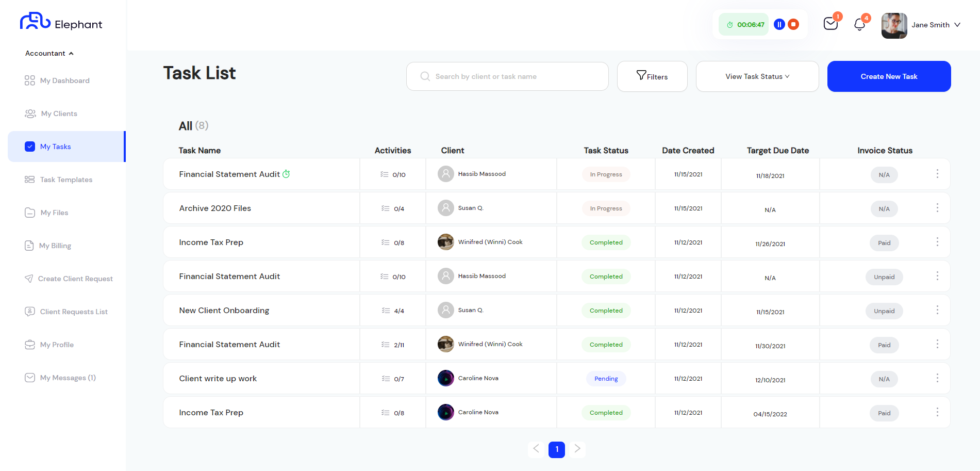The height and width of the screenshot is (471, 980).
Task: Click the Create New Task button
Action: [x=889, y=76]
